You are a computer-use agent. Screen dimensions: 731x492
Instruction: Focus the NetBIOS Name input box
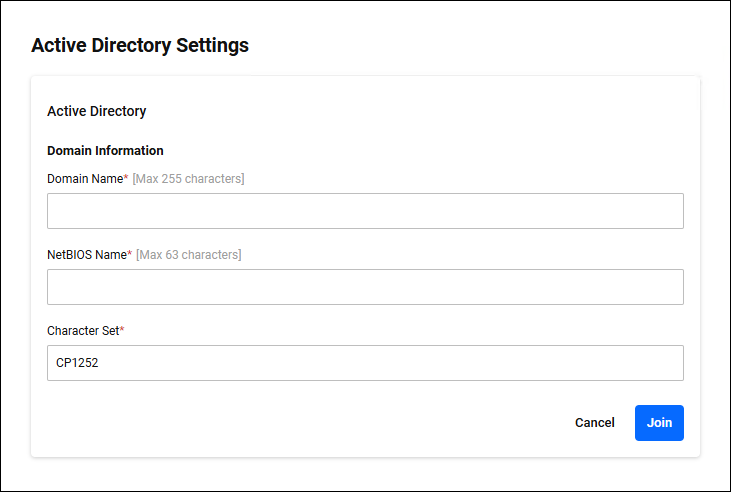[365, 287]
